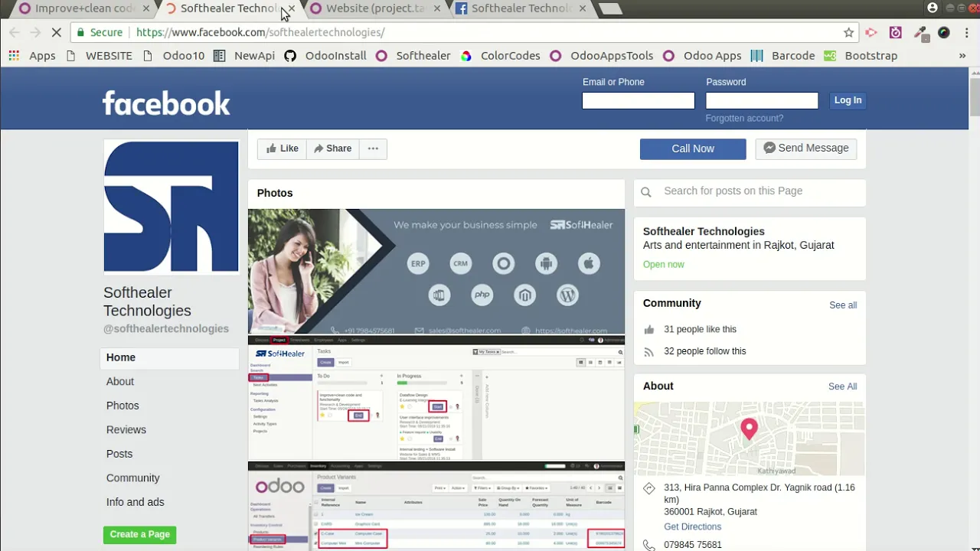Click the browser forward arrow

[x=35, y=32]
